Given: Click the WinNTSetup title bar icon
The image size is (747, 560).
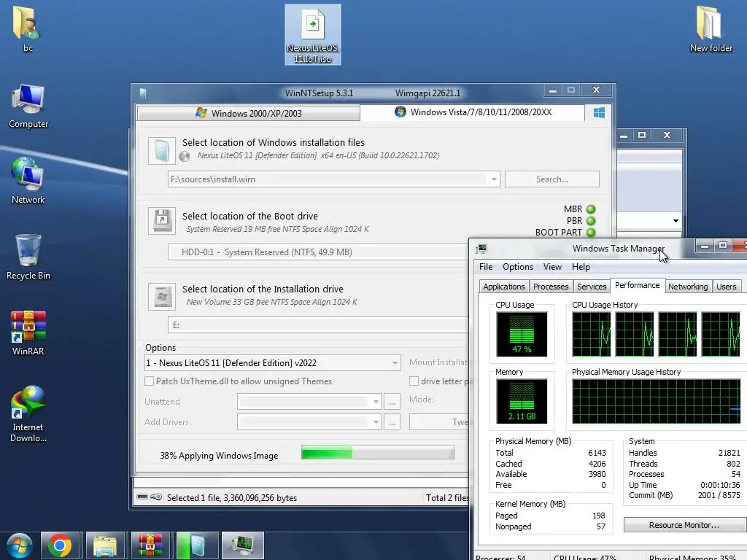Looking at the screenshot, I should [143, 93].
